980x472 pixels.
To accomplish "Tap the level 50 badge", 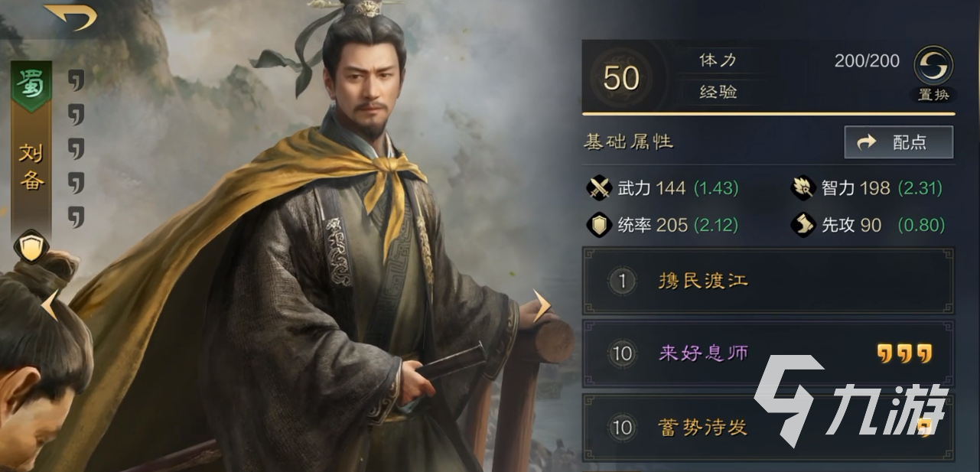I will (x=620, y=77).
